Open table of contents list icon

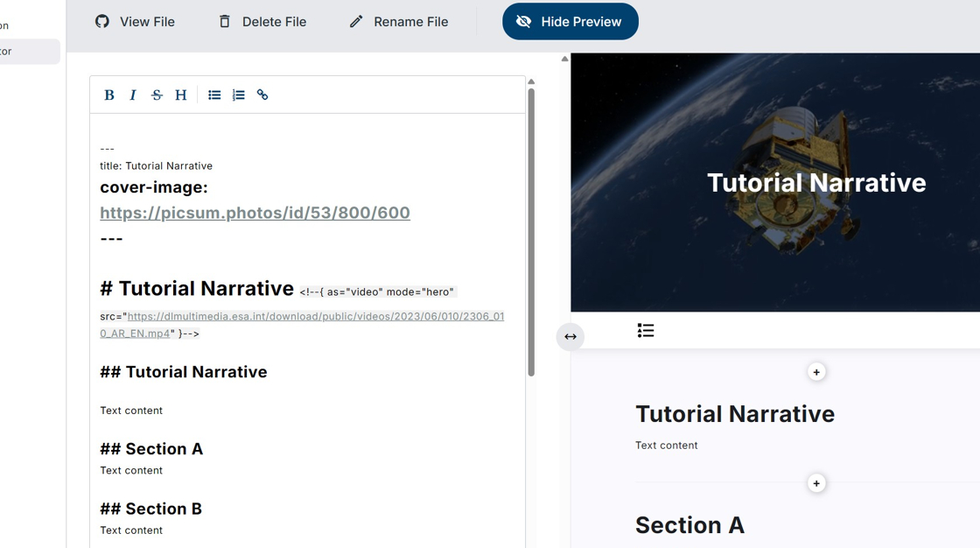(646, 330)
